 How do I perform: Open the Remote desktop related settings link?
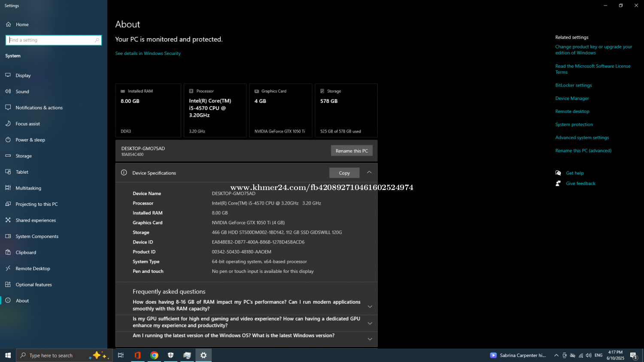coord(572,112)
